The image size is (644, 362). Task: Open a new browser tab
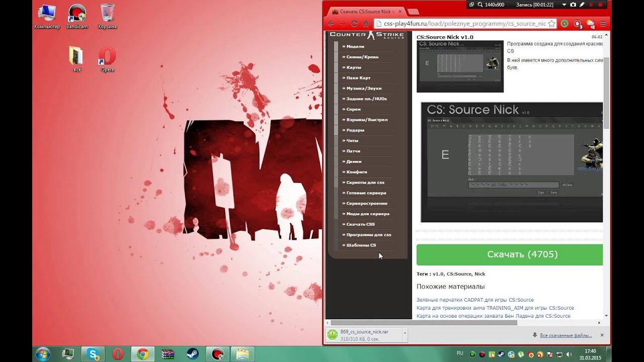(413, 12)
